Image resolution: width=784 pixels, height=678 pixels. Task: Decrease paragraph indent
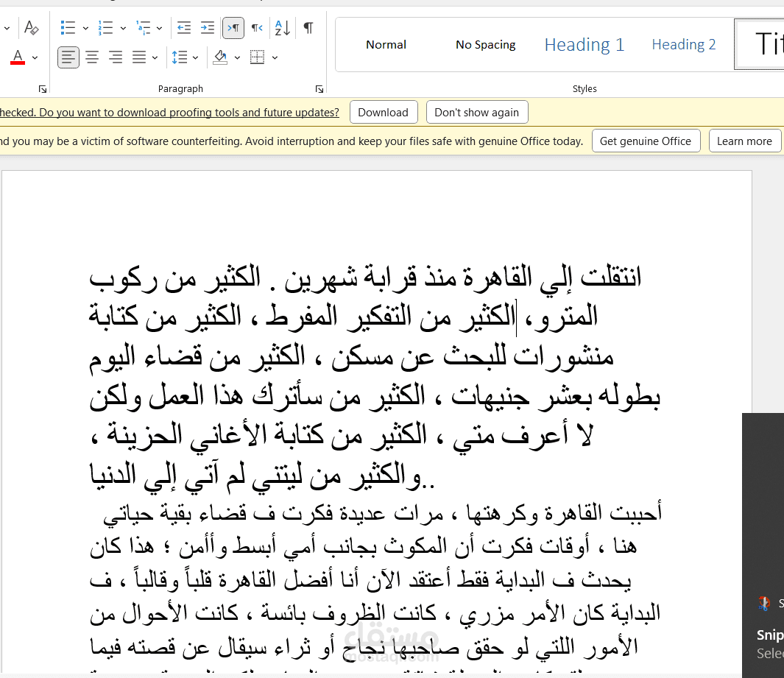point(184,27)
